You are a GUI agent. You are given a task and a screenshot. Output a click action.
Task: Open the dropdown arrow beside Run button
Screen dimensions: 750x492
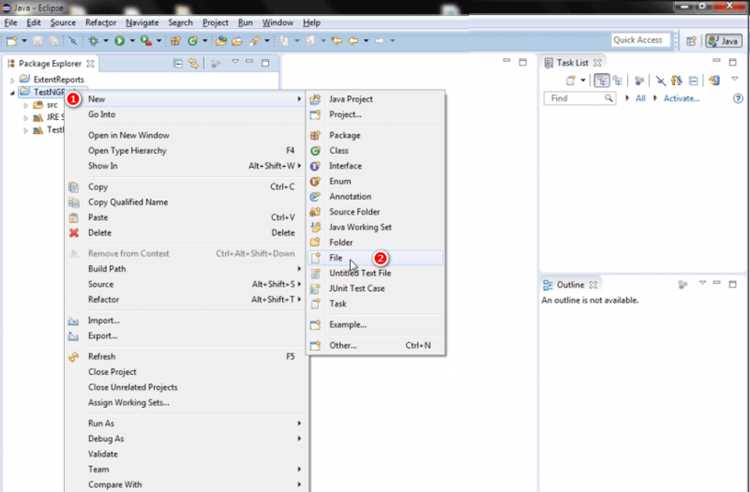(x=132, y=41)
